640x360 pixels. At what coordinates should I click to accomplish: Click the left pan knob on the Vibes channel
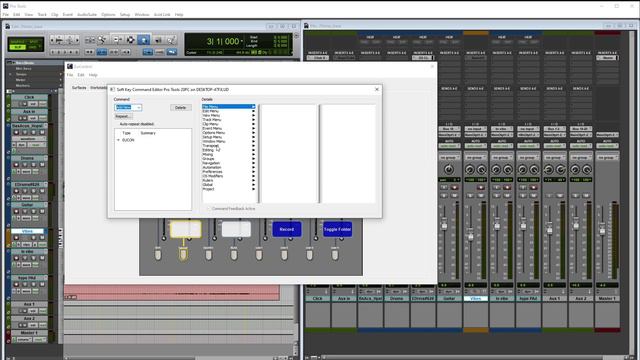470,169
